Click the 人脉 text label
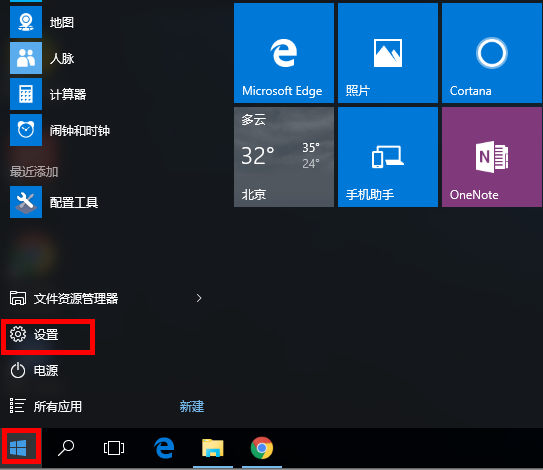Viewport: 543px width, 470px height. pos(62,59)
